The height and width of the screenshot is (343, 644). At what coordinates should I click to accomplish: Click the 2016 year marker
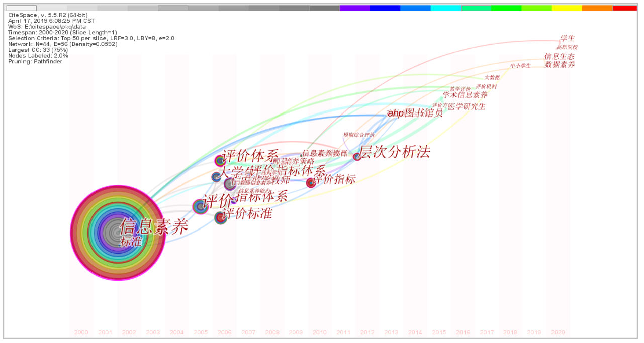463,332
